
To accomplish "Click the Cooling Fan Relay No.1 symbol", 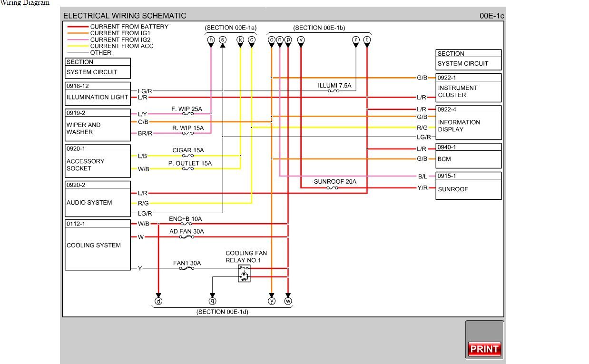I will tap(244, 274).
